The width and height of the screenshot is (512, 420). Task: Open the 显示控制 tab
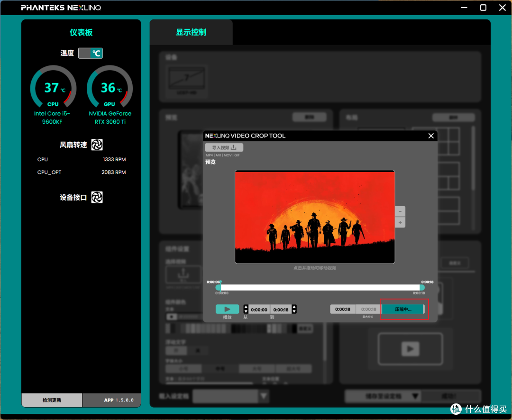(192, 32)
